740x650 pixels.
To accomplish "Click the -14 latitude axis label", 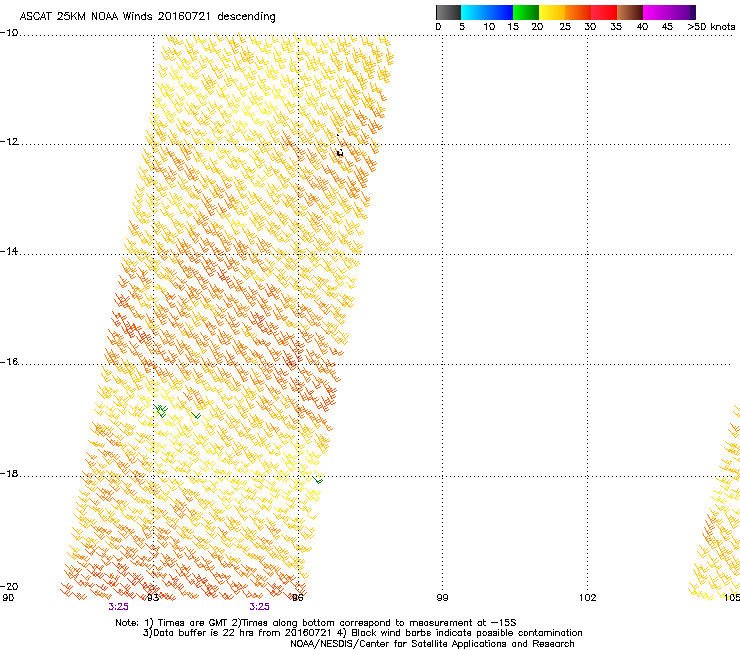I will click(x=9, y=251).
